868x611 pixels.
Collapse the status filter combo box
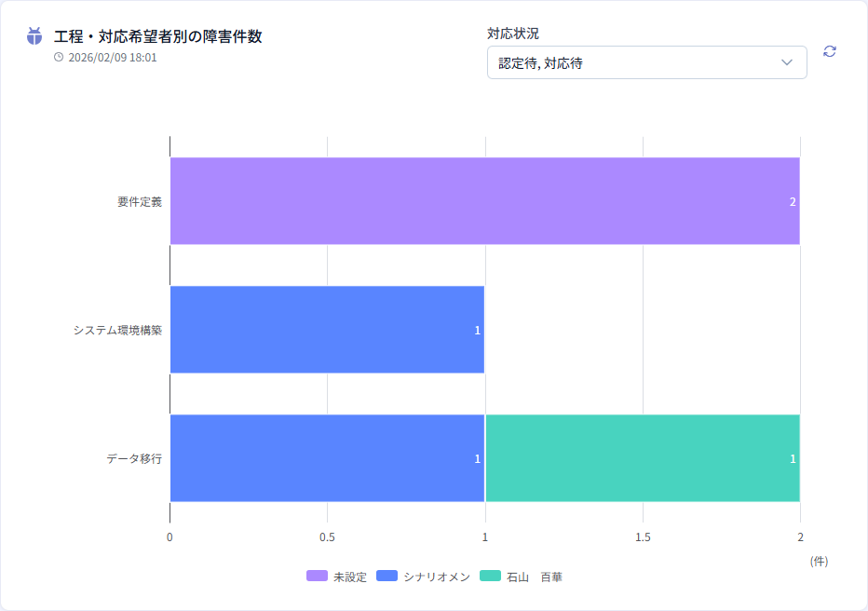[785, 62]
